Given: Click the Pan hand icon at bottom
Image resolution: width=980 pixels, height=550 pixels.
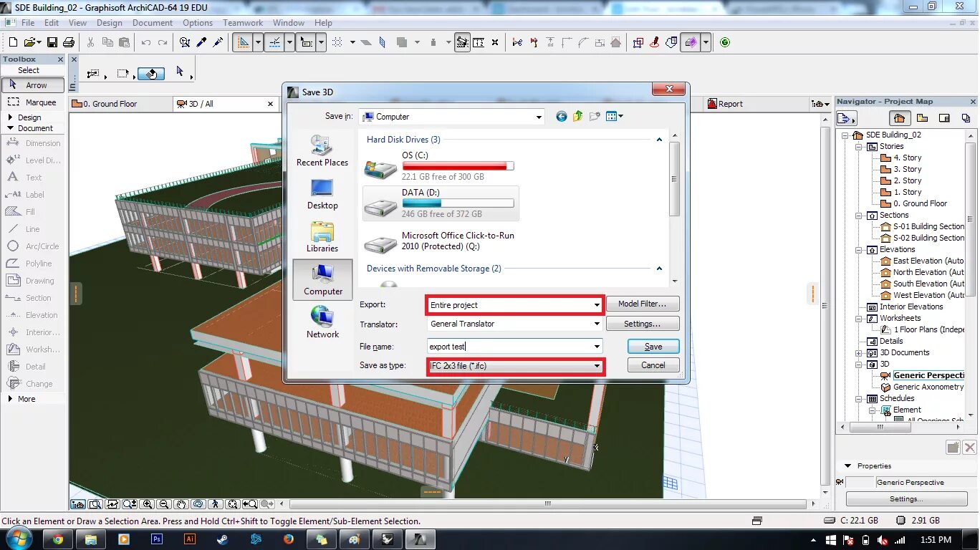Looking at the screenshot, I should click(181, 504).
